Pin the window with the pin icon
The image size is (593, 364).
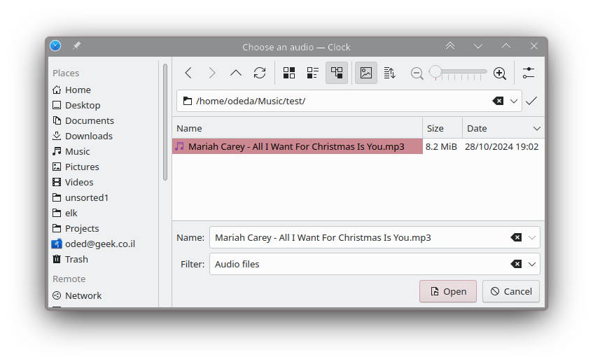pyautogui.click(x=76, y=45)
